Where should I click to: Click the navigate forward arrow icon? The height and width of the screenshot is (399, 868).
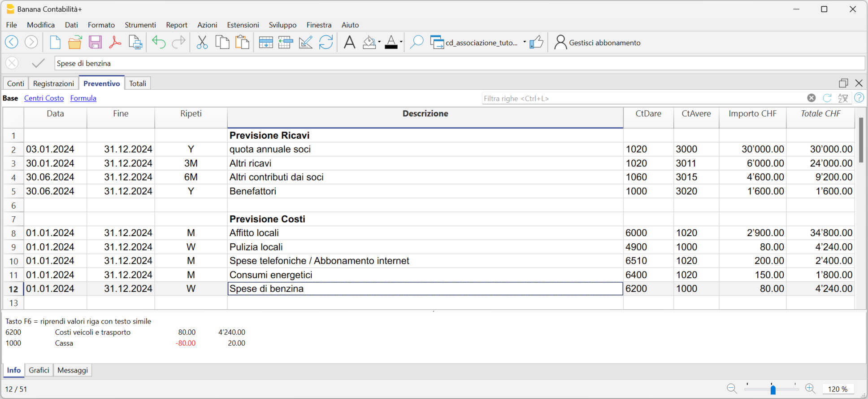(x=31, y=42)
